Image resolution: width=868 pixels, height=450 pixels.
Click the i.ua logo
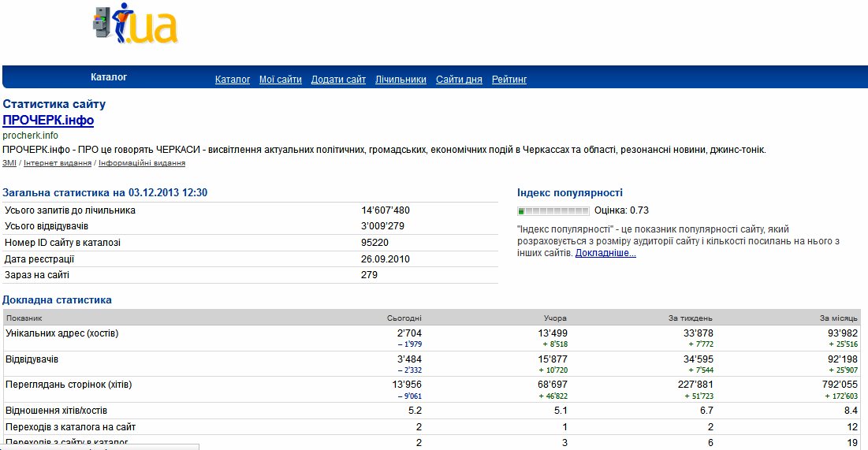pos(136,23)
